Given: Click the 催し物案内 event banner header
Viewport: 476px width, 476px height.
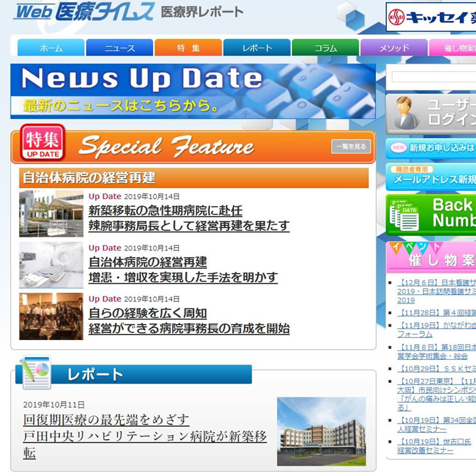Looking at the screenshot, I should (431, 257).
